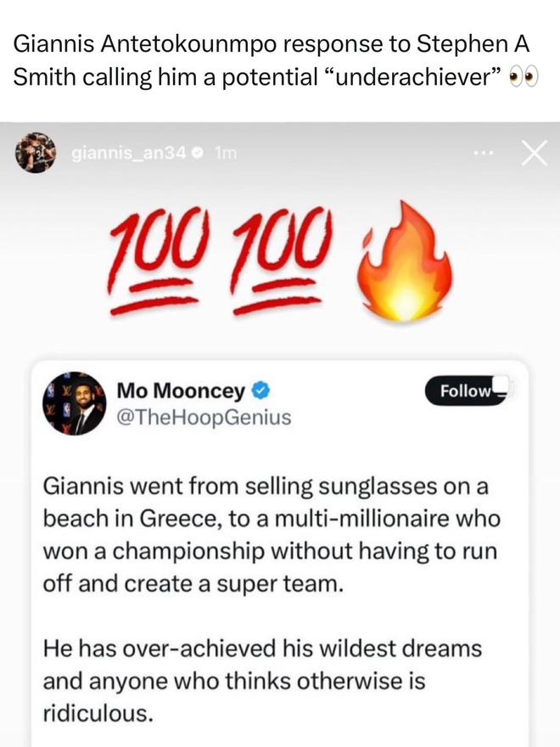Click the word 'ridiculous.' ending the tweet
The image size is (560, 747).
click(x=98, y=713)
